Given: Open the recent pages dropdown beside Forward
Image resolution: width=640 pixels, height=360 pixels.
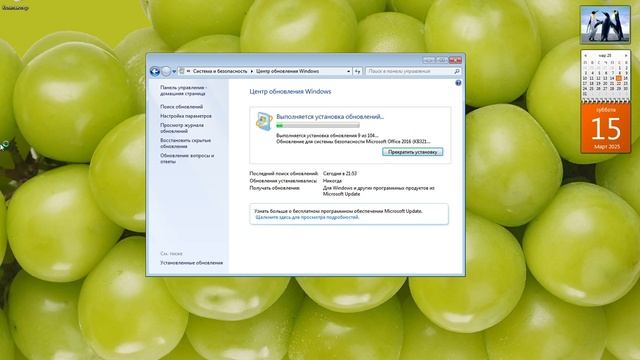Looking at the screenshot, I should coord(174,71).
